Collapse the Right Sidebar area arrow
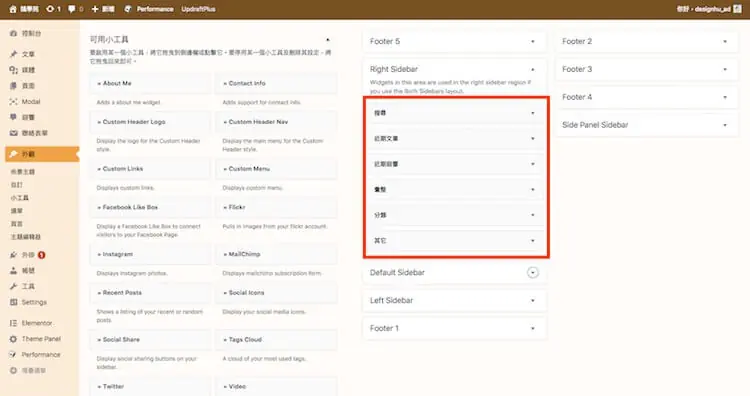 (x=533, y=69)
